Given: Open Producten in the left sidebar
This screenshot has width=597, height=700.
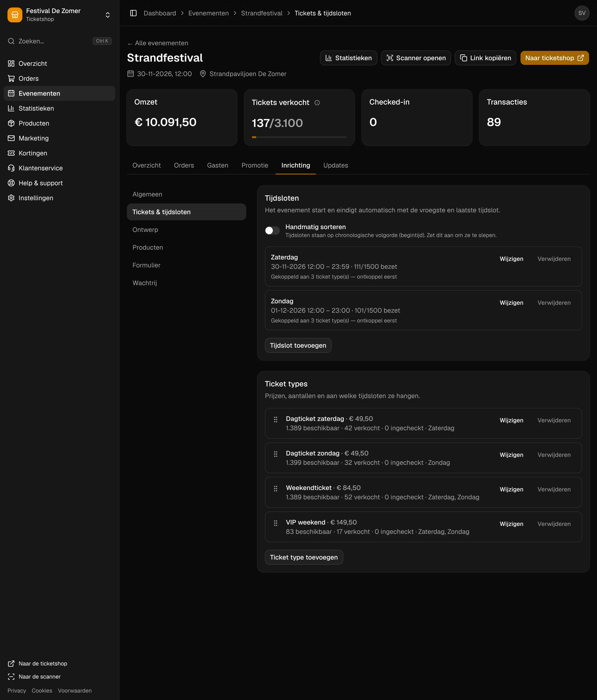Looking at the screenshot, I should (x=59, y=123).
